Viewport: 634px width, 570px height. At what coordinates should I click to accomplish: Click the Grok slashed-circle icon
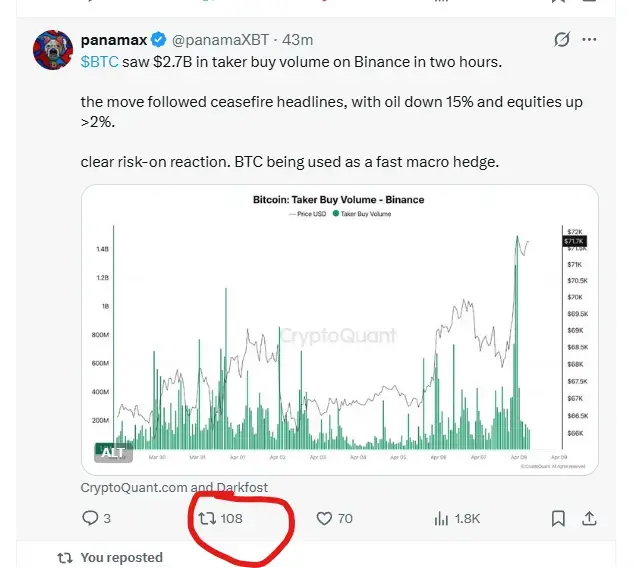(x=562, y=40)
